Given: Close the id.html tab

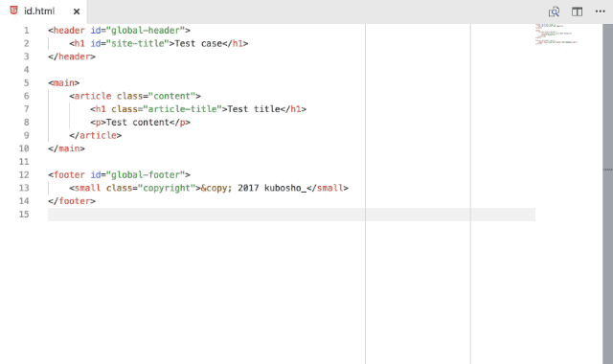Looking at the screenshot, I should 77,11.
